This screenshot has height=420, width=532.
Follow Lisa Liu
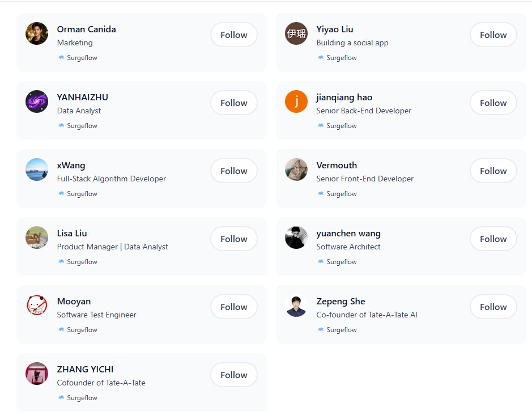coord(234,239)
